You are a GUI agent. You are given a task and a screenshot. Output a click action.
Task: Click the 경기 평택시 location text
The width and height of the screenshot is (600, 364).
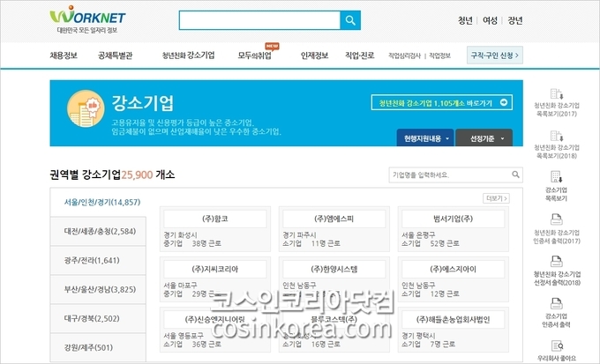pos(418,336)
